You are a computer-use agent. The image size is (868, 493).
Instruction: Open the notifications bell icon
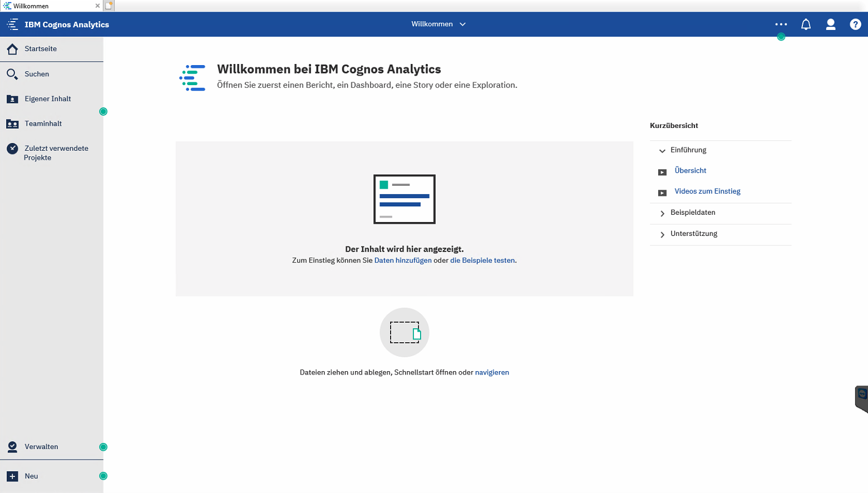pyautogui.click(x=806, y=24)
